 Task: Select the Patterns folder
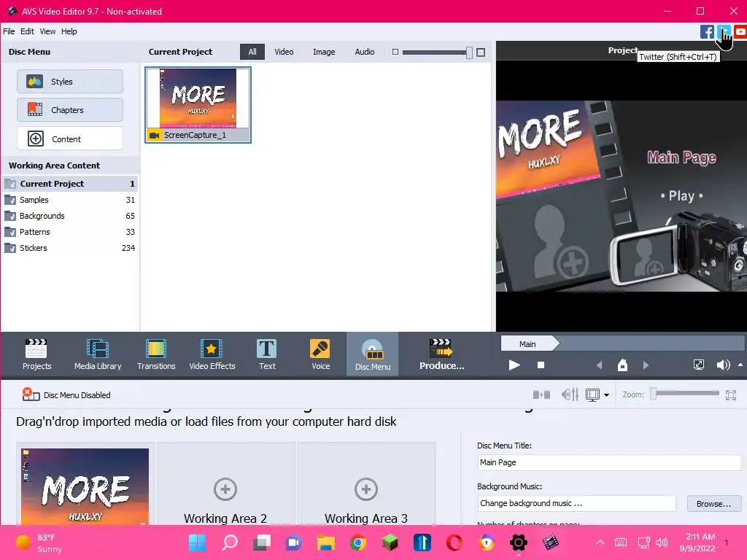click(70, 232)
